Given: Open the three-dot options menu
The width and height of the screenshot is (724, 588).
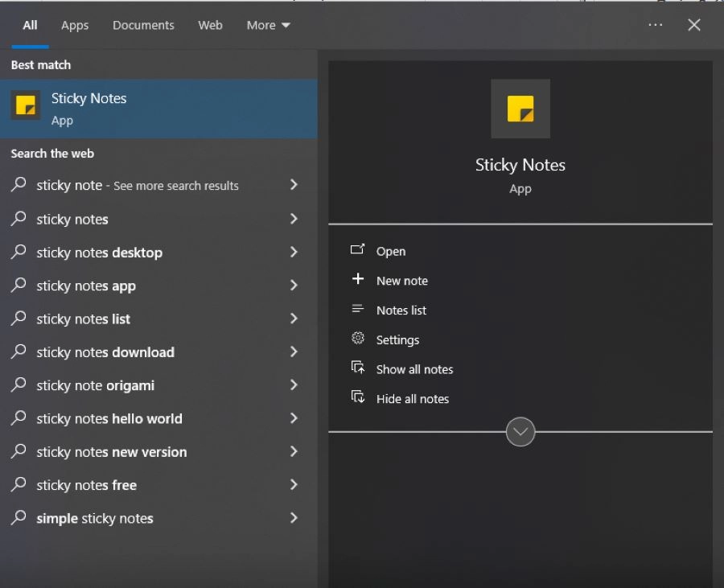Looking at the screenshot, I should (656, 25).
